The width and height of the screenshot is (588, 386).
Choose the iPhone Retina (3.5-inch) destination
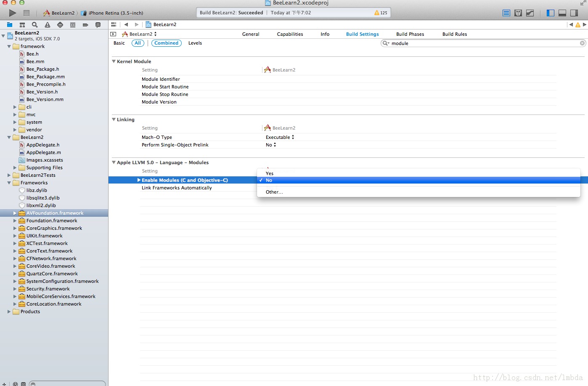(x=112, y=13)
